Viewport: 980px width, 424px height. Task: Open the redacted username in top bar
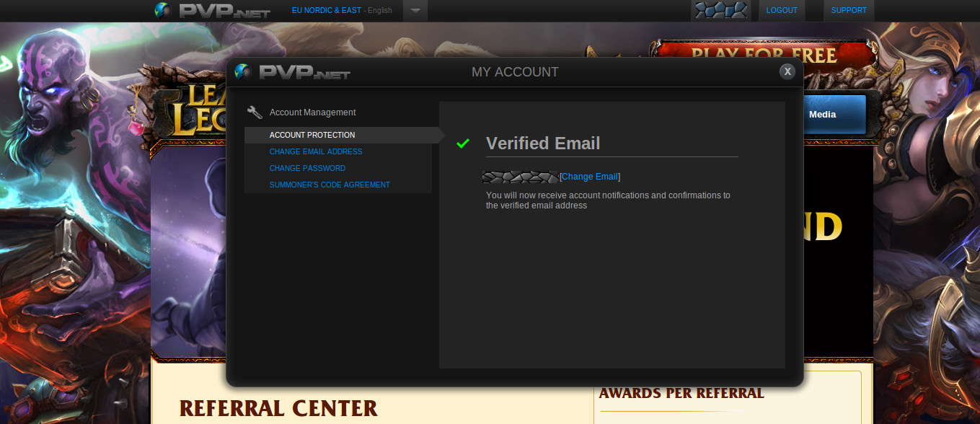[720, 11]
